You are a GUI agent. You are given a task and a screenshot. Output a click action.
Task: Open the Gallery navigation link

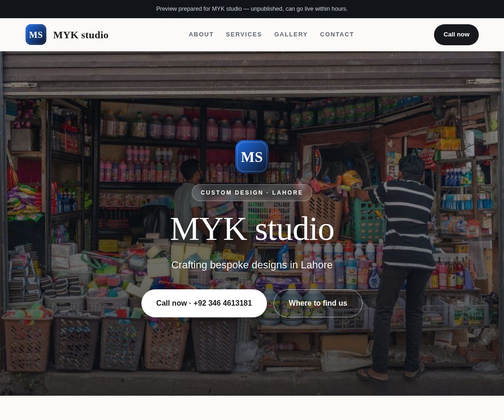[x=291, y=35]
